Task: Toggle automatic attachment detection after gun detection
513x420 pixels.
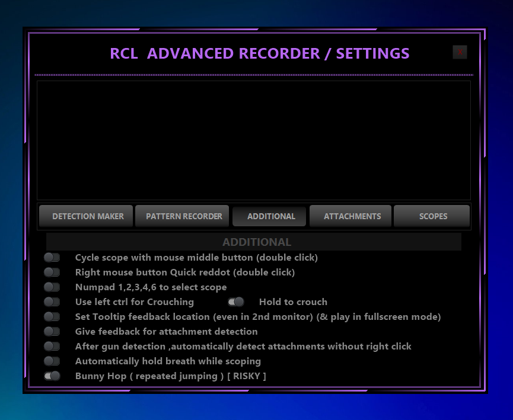Action: (x=52, y=346)
